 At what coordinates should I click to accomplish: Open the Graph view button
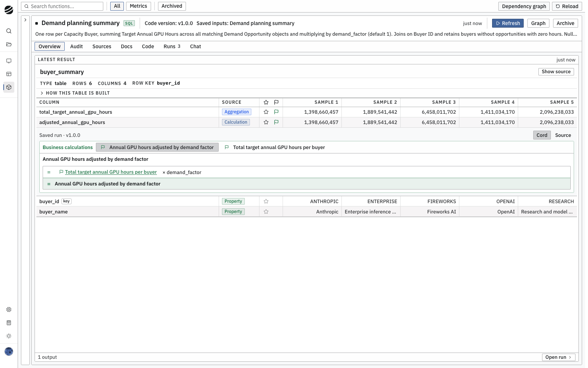click(x=538, y=23)
